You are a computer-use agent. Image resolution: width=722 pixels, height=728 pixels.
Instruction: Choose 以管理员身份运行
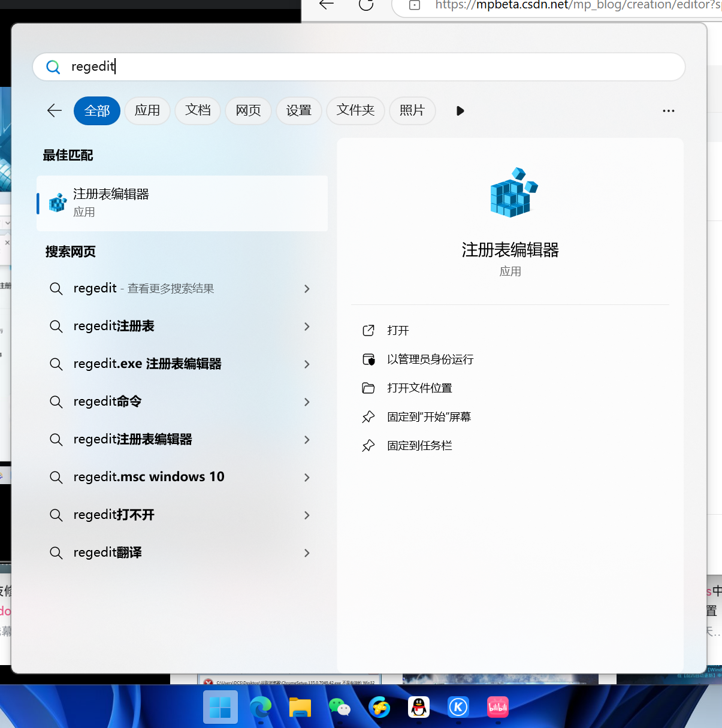(430, 359)
